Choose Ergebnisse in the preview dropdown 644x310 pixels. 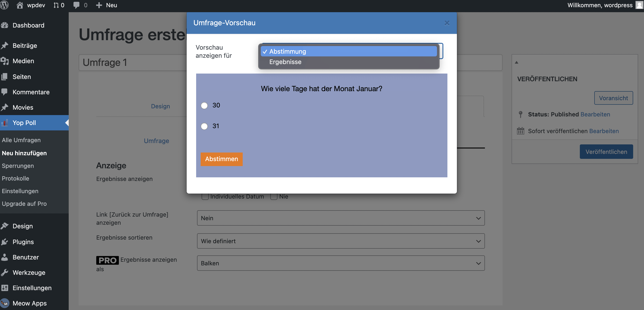click(285, 62)
